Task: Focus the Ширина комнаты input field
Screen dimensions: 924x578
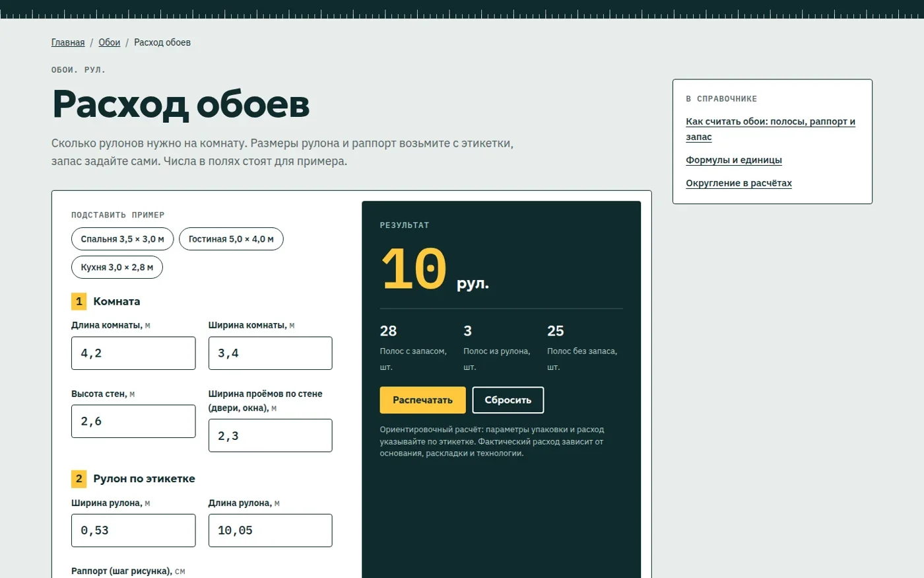Action: (271, 353)
